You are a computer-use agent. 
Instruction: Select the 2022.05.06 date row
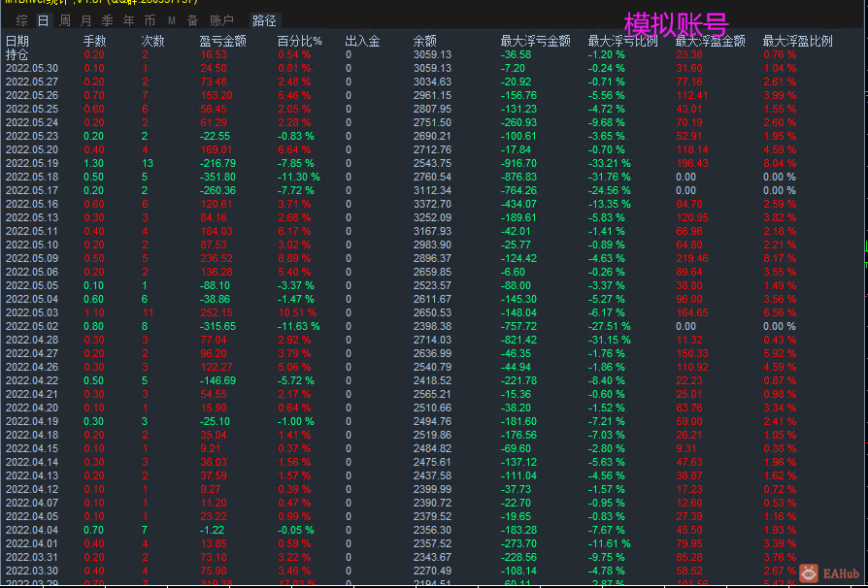tap(31, 272)
